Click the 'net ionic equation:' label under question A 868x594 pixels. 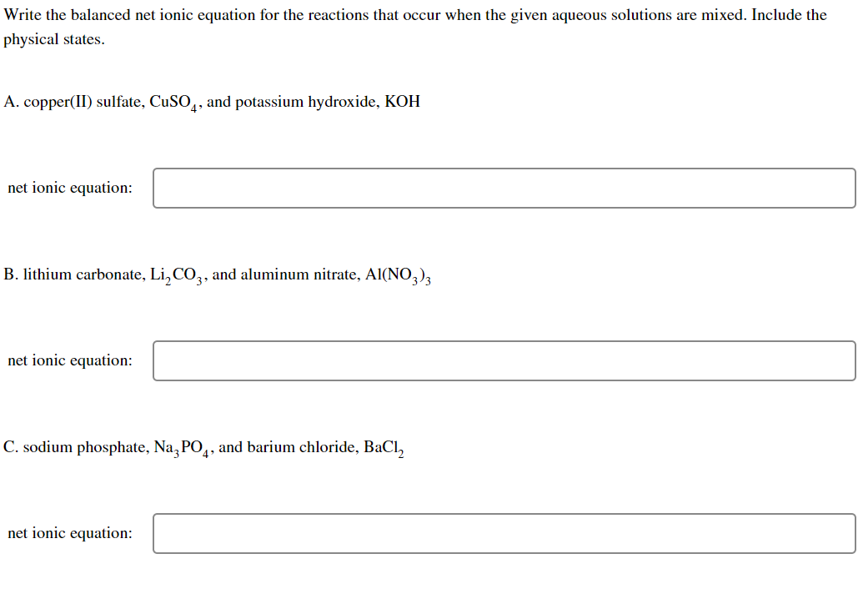click(x=68, y=188)
